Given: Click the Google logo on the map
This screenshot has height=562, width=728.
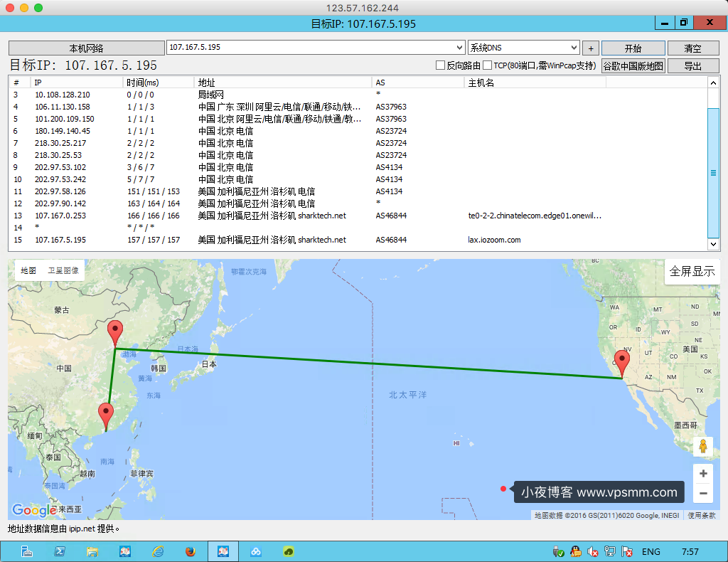Looking at the screenshot, I should point(34,510).
